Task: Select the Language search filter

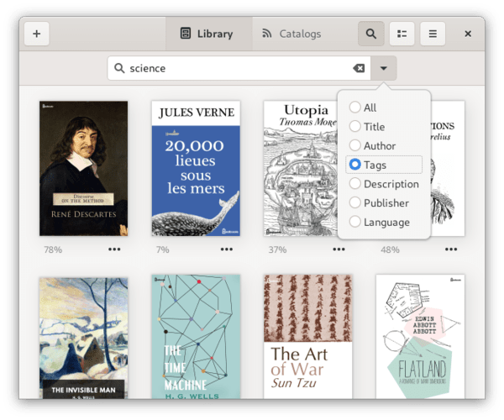Action: pyautogui.click(x=384, y=222)
